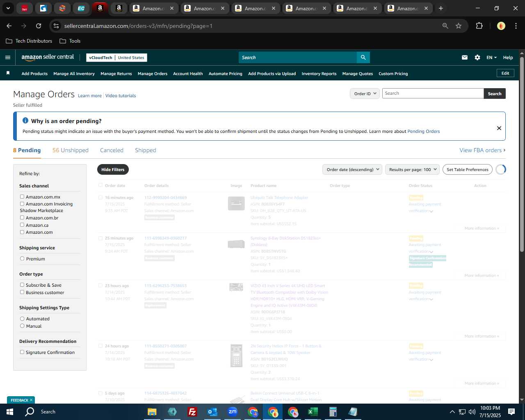
Task: Switch to the Canceled tab
Action: coord(112,150)
